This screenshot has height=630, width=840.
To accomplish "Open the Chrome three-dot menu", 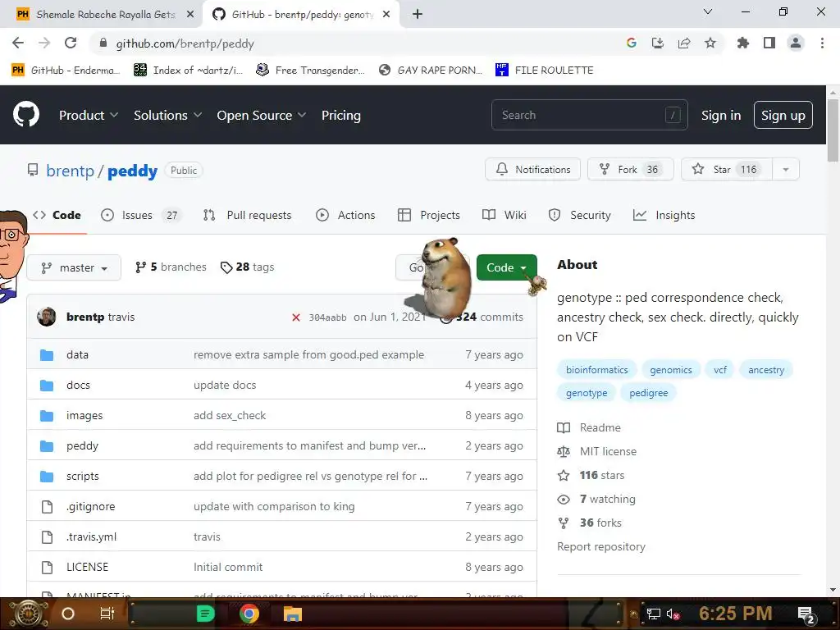I will tap(822, 43).
